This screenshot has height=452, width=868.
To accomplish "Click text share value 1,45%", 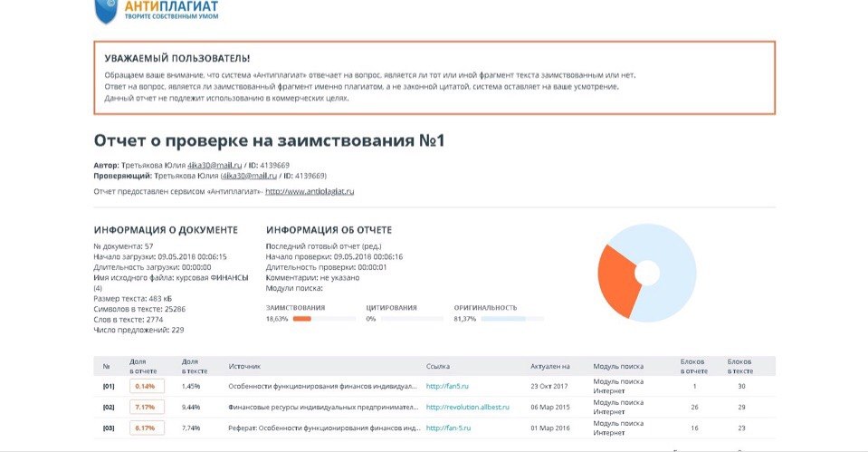I will pyautogui.click(x=190, y=386).
